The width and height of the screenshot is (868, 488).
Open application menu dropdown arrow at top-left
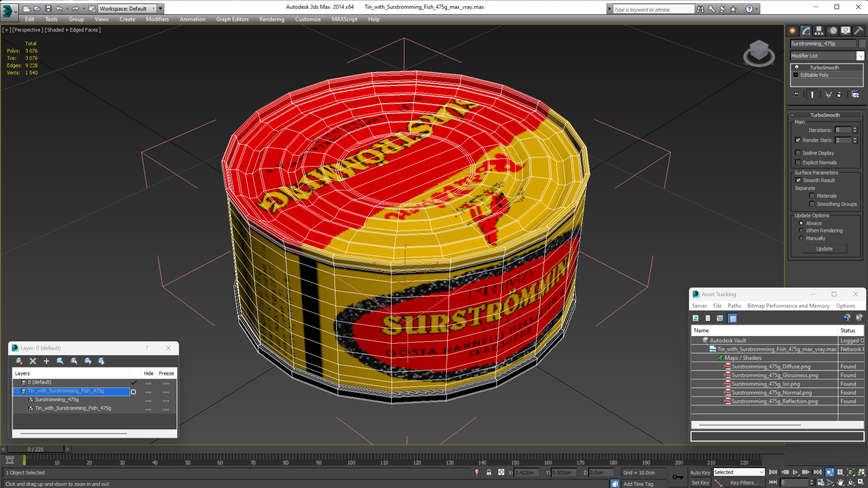[16, 12]
